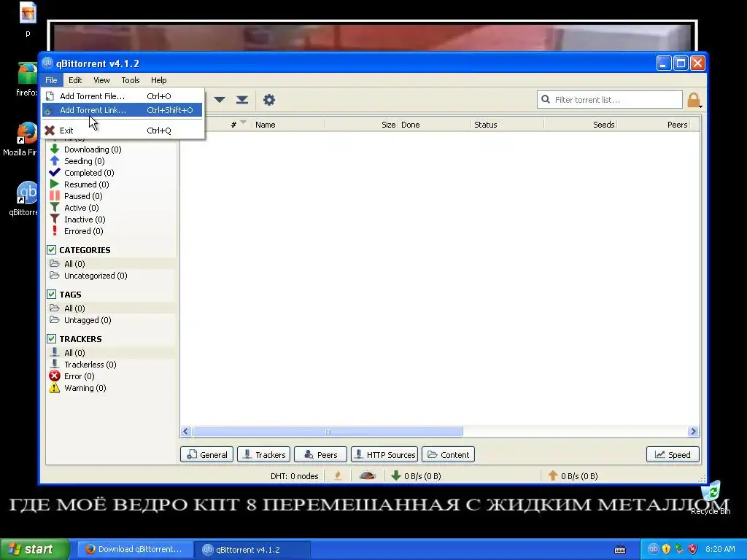Toggle the TAGS checkbox
This screenshot has width=747, height=560.
(x=52, y=295)
